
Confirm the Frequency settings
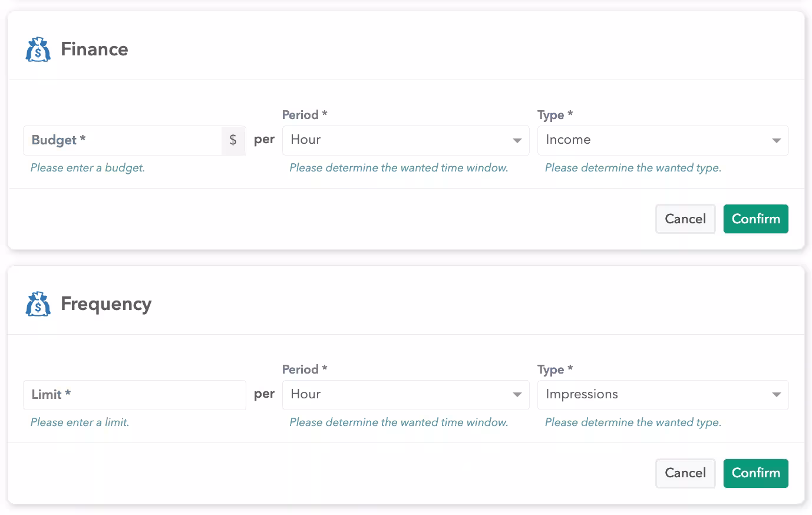pyautogui.click(x=755, y=473)
